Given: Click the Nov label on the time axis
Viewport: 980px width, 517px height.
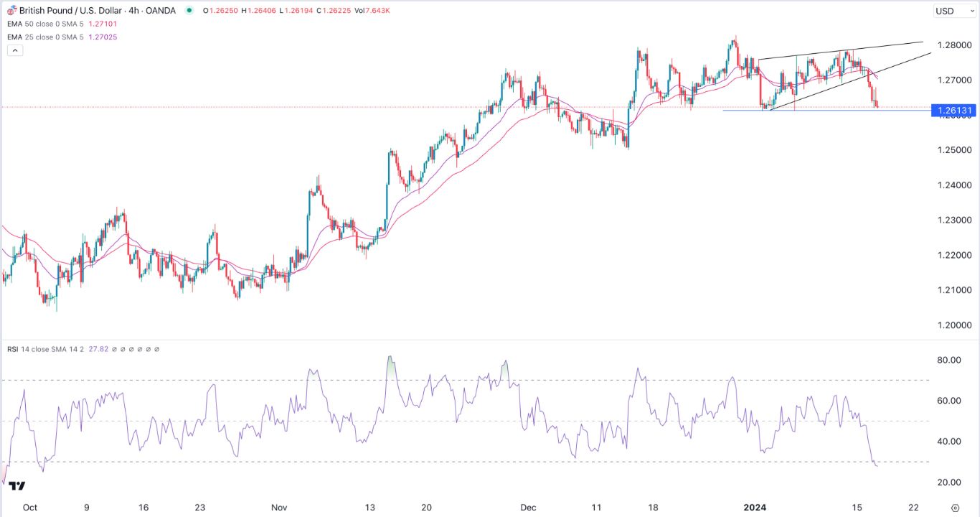Looking at the screenshot, I should click(x=279, y=507).
